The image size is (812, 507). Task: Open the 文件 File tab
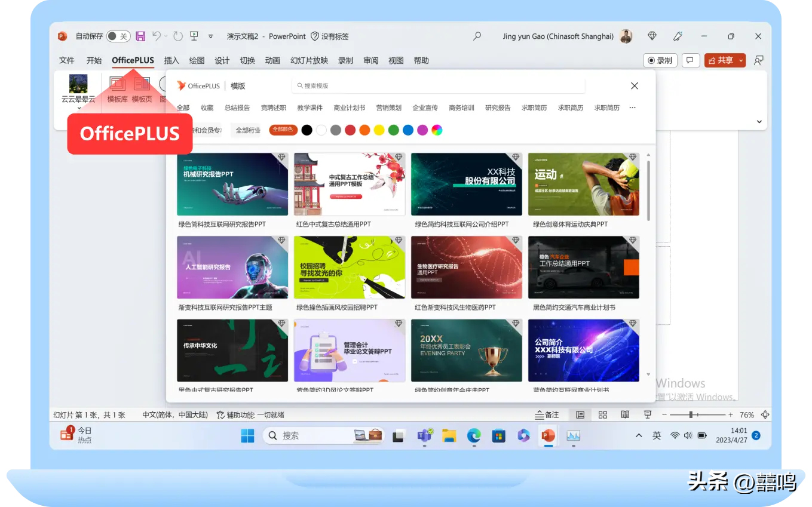(67, 60)
